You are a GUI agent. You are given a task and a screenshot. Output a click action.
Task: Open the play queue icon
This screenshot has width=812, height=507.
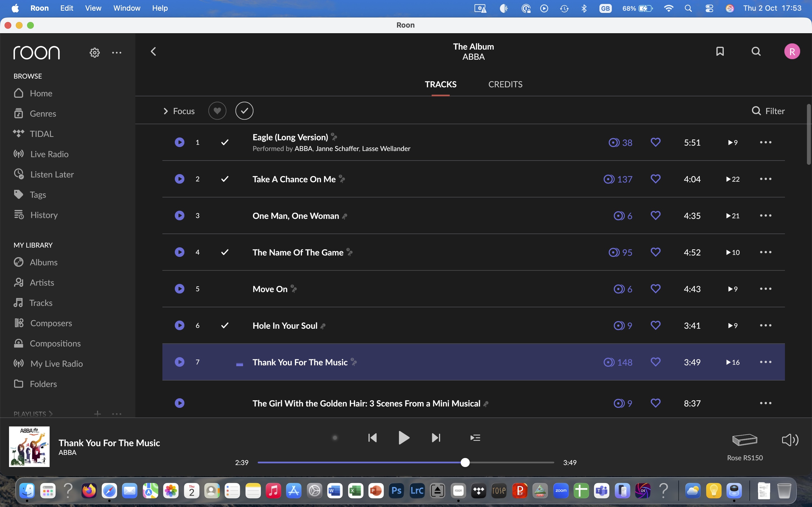(x=475, y=438)
